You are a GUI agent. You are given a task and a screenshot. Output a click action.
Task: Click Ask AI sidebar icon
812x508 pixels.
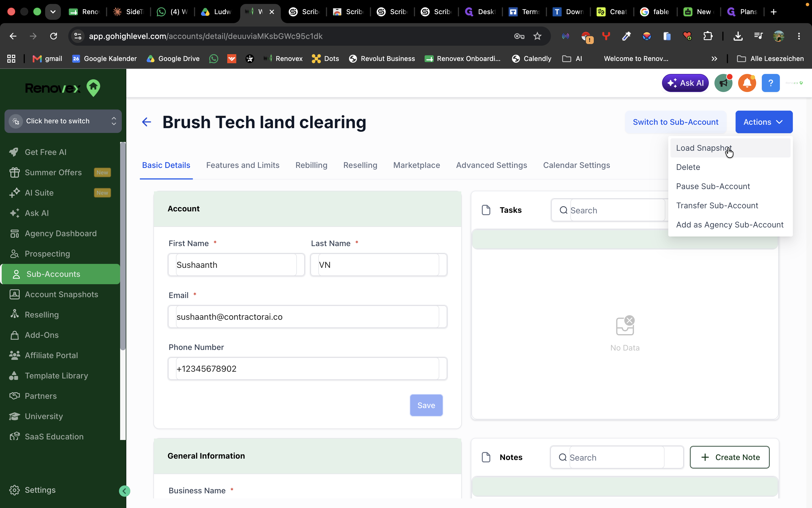click(14, 213)
